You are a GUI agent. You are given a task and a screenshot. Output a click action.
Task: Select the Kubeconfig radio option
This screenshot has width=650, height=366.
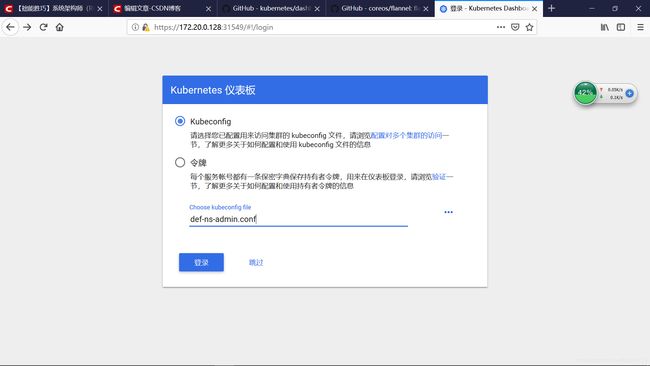click(x=180, y=121)
